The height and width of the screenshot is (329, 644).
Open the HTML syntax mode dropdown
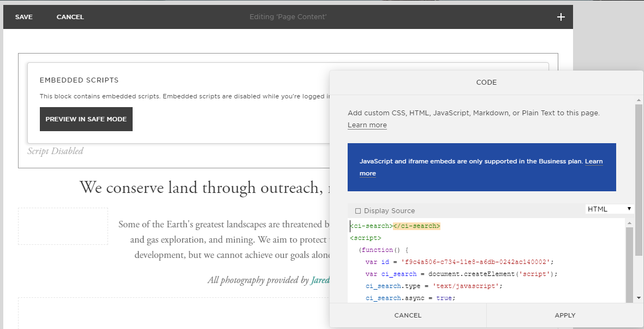[609, 208]
